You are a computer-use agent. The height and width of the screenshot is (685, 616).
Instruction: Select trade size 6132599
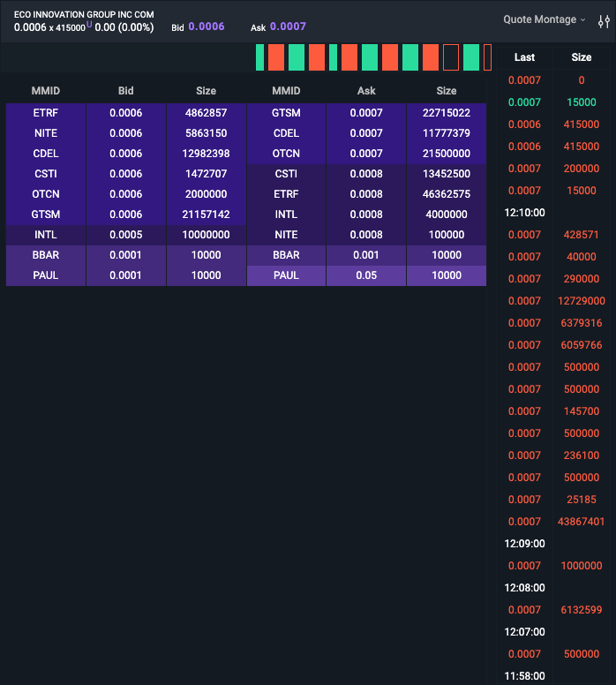(x=581, y=610)
